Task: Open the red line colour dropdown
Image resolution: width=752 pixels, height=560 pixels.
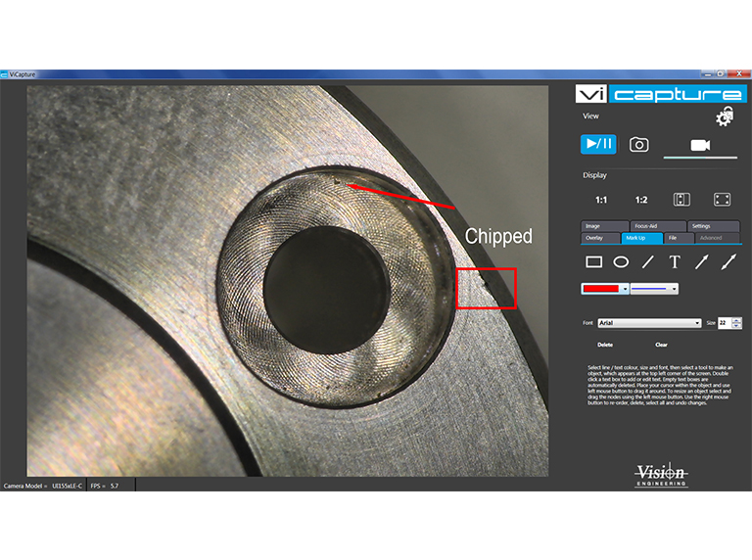Action: pos(624,289)
